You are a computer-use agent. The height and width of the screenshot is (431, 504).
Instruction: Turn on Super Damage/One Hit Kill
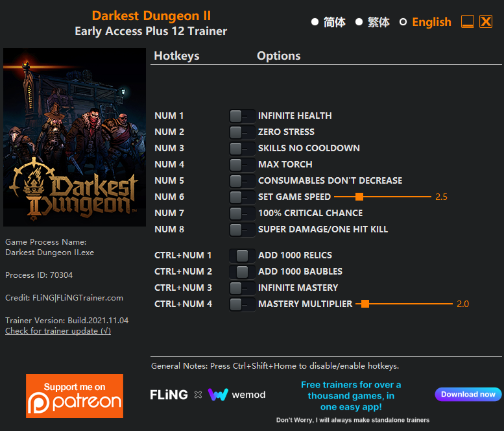(x=242, y=230)
